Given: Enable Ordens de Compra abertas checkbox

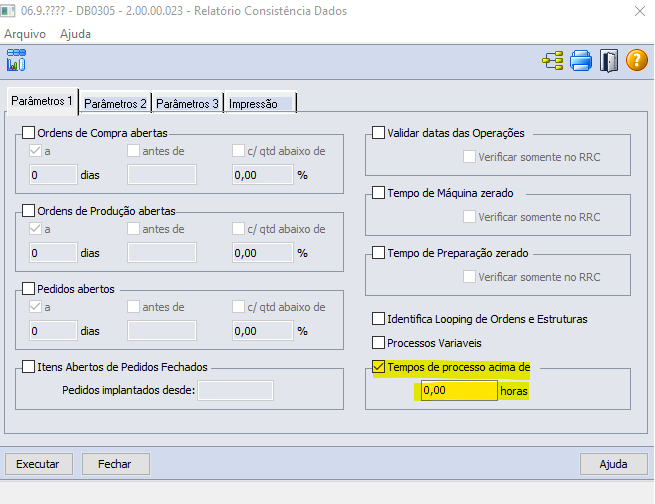Looking at the screenshot, I should coord(28,133).
